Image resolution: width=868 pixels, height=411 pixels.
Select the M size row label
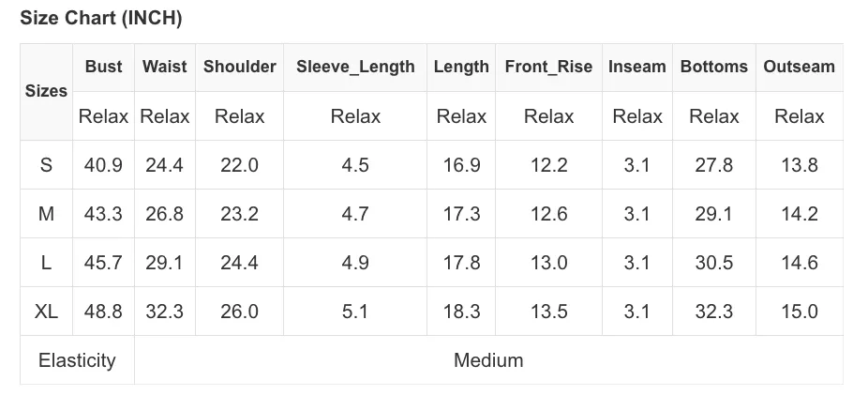click(46, 214)
